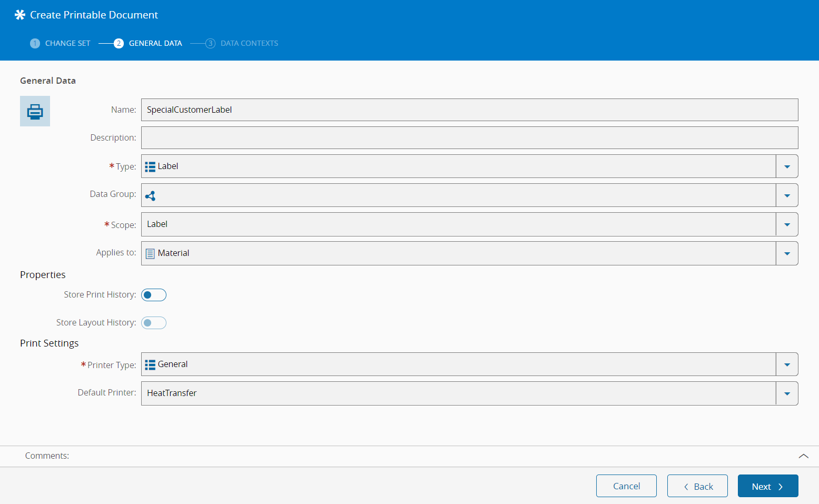This screenshot has height=504, width=819.
Task: Expand the Applies to dropdown
Action: [x=787, y=253]
